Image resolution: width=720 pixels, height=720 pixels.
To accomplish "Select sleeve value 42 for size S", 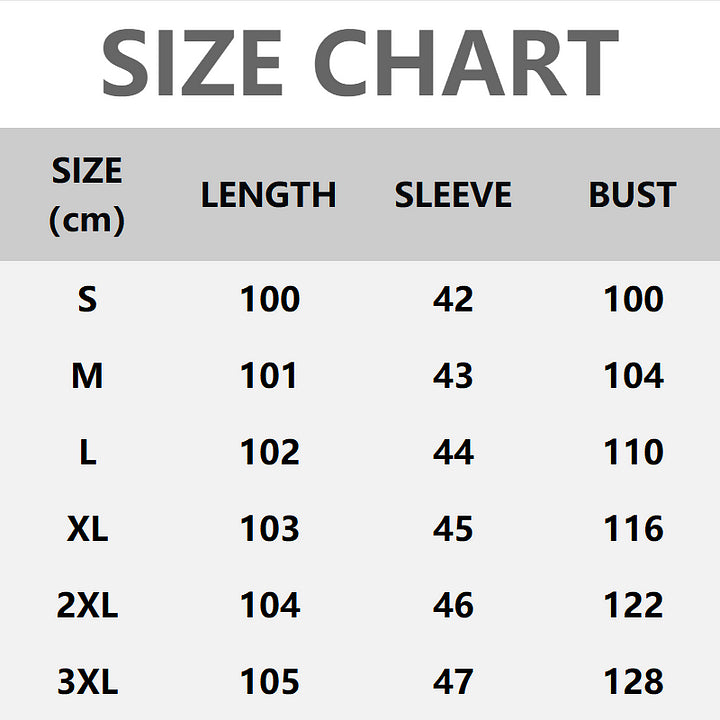I will [x=453, y=299].
